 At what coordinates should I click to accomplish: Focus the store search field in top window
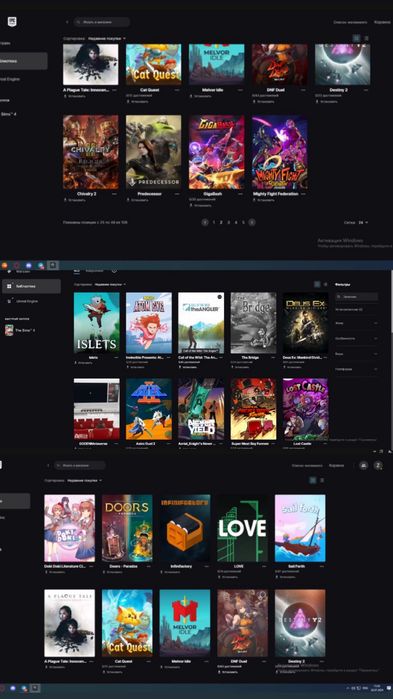click(x=102, y=22)
